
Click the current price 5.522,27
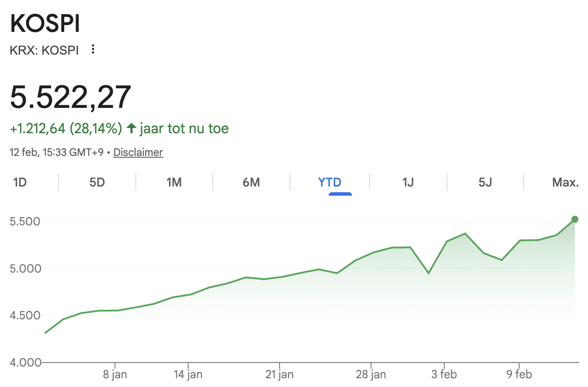(x=70, y=97)
